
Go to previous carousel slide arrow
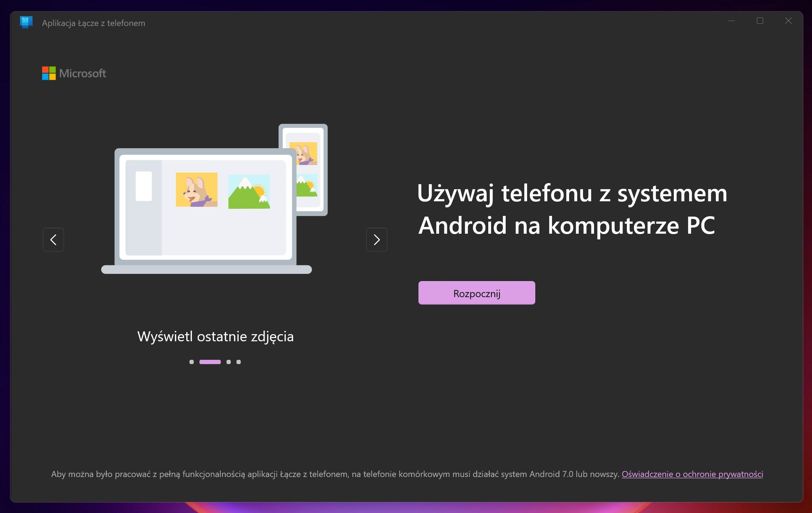click(53, 240)
